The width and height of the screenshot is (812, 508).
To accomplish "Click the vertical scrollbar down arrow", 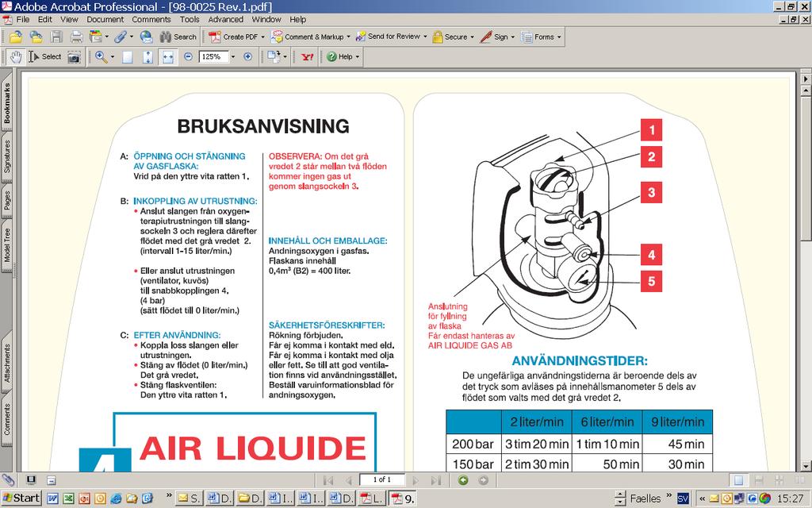I will point(806,466).
